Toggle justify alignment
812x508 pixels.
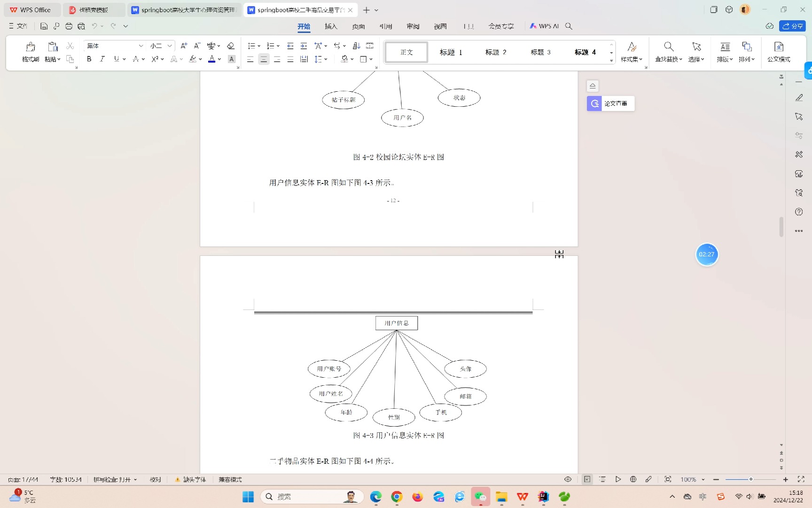click(x=290, y=59)
